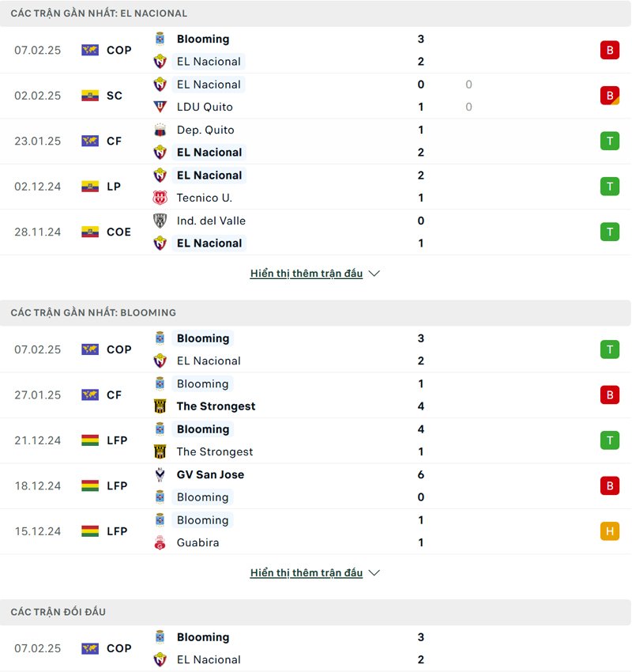Click The Strongest club crest
The width and height of the screenshot is (632, 672).
[x=160, y=406]
